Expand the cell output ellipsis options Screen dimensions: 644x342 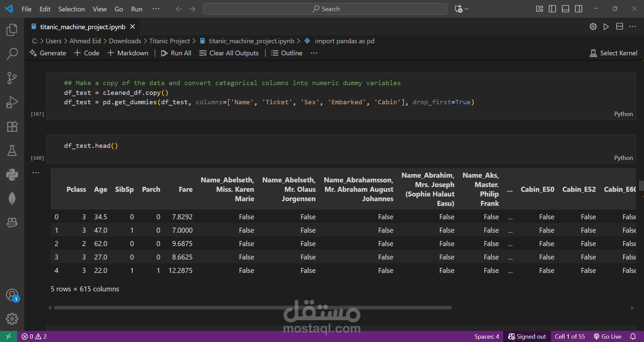pos(36,173)
